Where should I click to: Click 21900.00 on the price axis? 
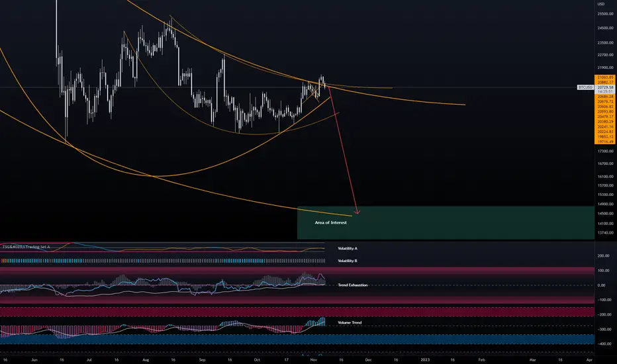click(605, 68)
